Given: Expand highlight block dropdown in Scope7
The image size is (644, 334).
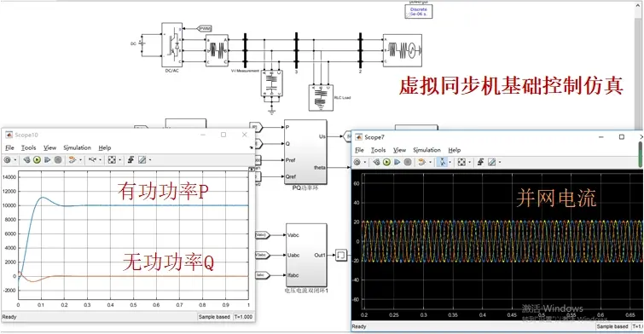Looking at the screenshot, I should coord(430,162).
